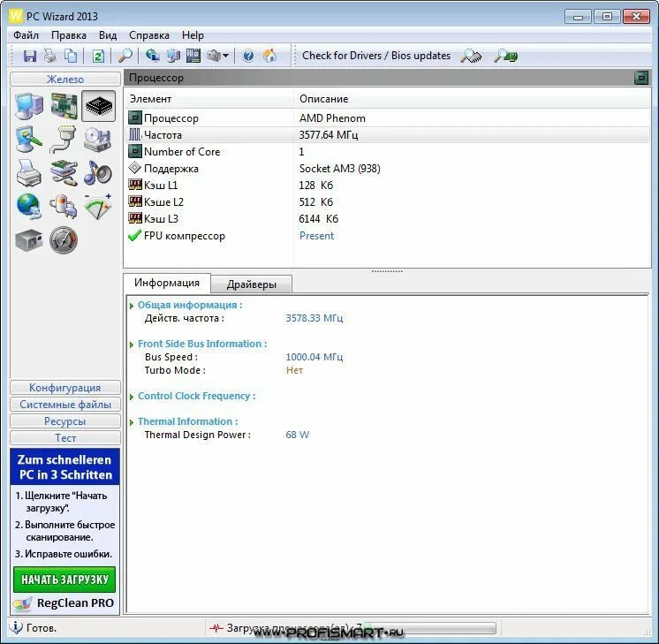Viewport: 659px width, 644px height.
Task: Select the Multimedia speaker note icon
Action: click(98, 173)
